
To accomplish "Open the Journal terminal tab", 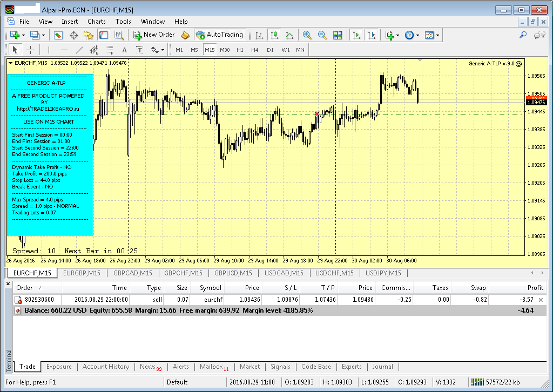I will tap(382, 367).
